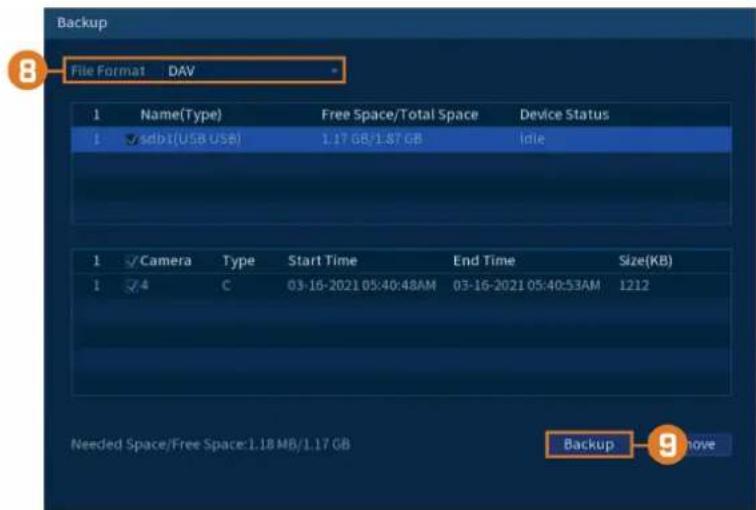Click the Needed Space/Free Space status text
This screenshot has width=756, height=510.
210,444
